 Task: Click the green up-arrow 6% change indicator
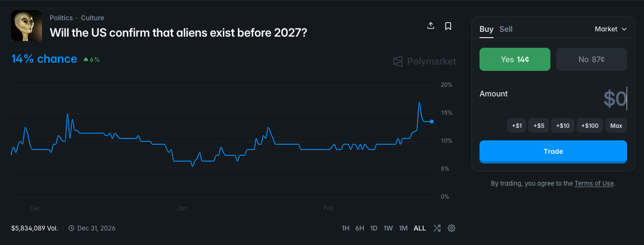point(92,59)
